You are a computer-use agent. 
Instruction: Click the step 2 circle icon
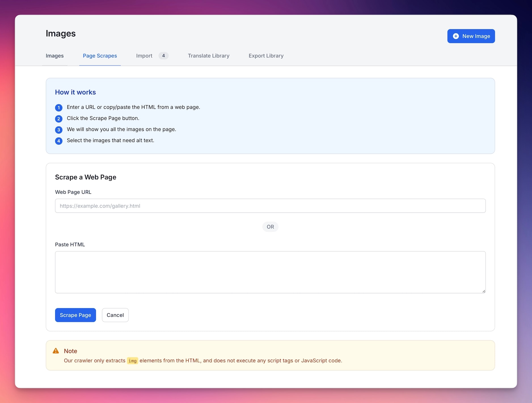click(59, 119)
